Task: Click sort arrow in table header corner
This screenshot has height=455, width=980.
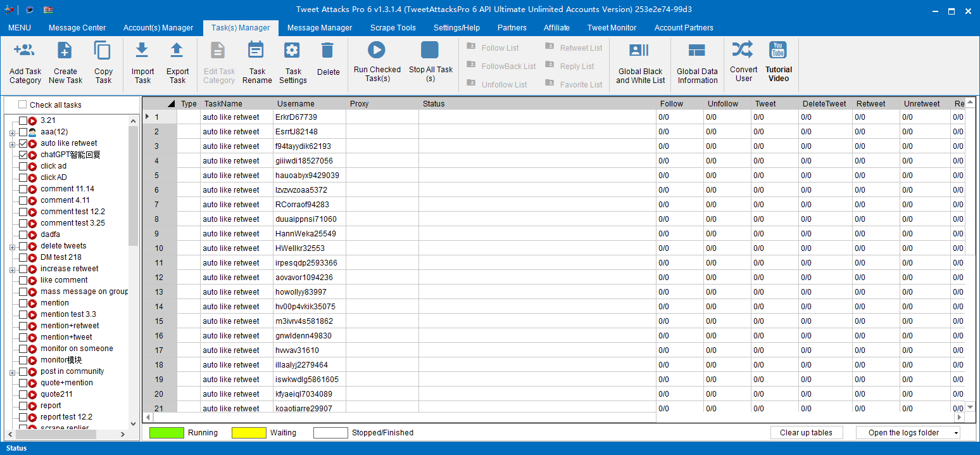Action: coord(171,104)
